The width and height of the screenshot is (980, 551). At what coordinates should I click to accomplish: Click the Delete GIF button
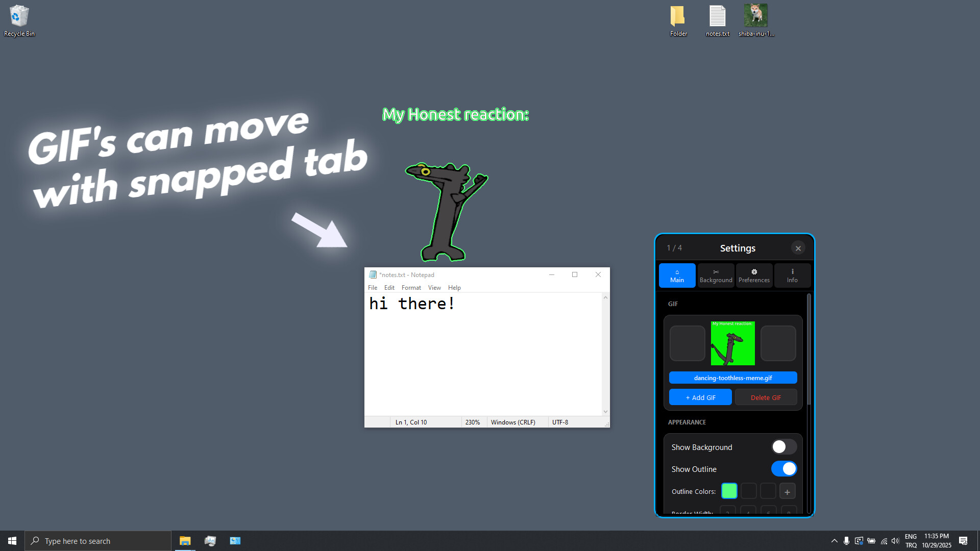[x=766, y=397]
